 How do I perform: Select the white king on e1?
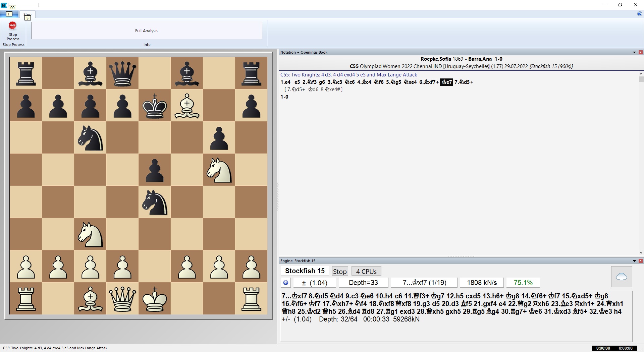pyautogui.click(x=155, y=299)
